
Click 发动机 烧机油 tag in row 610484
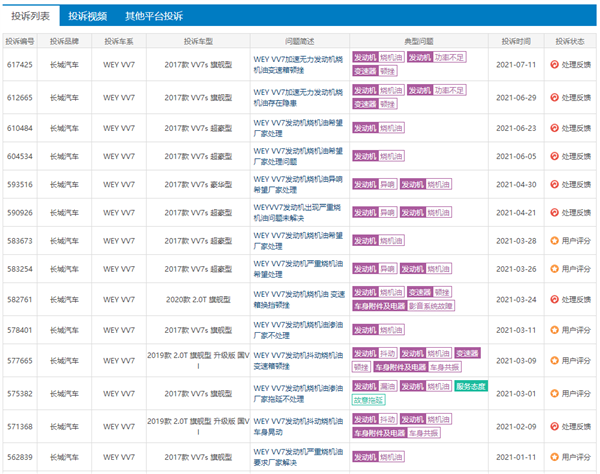(x=378, y=128)
